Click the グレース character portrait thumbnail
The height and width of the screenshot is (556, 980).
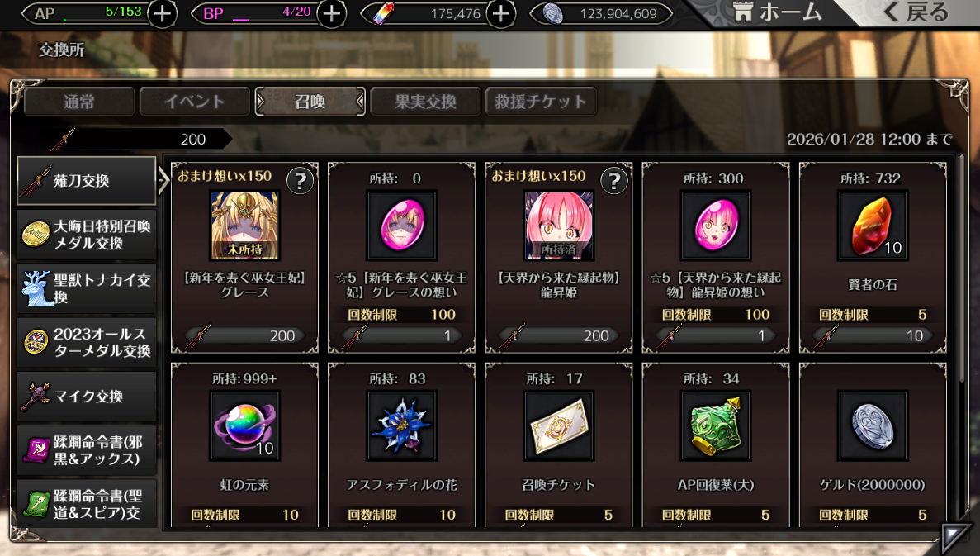point(244,226)
